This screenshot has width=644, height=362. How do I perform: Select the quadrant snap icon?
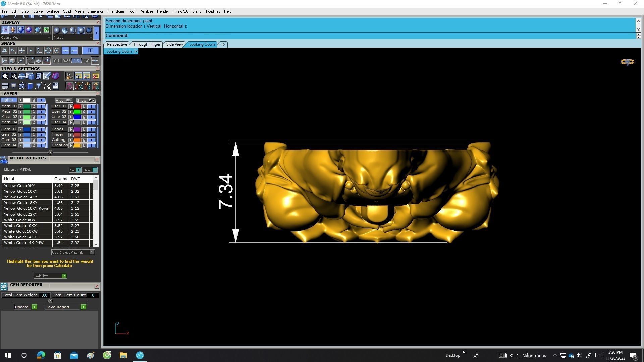(48, 51)
